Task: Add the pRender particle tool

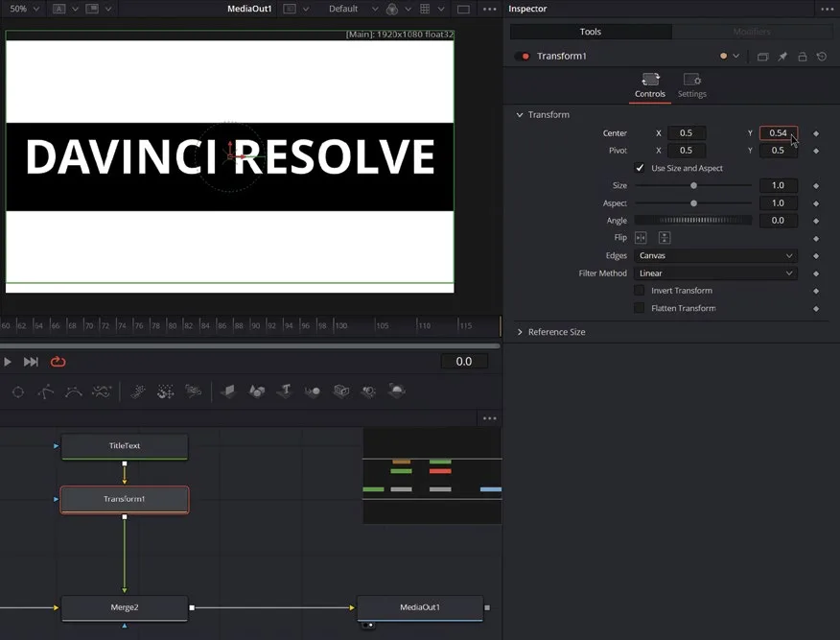Action: 194,391
